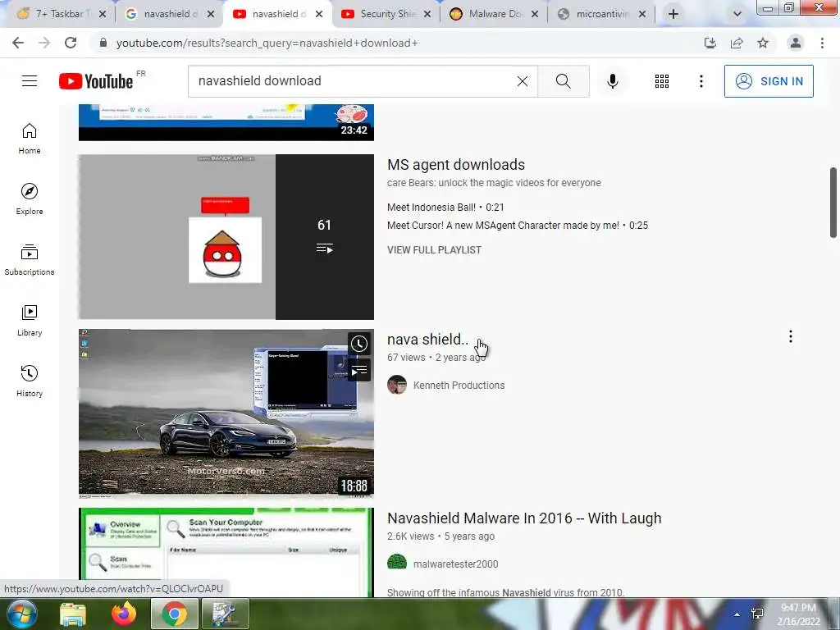Viewport: 840px width, 630px height.
Task: Click the MS agent downloads playlist thumbnail
Action: pyautogui.click(x=226, y=237)
